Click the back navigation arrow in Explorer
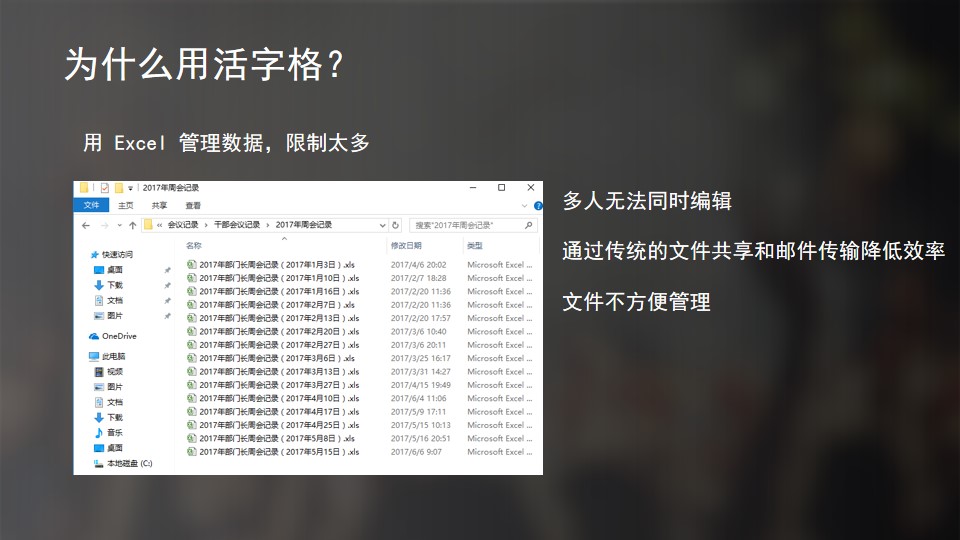The height and width of the screenshot is (540, 960). (83, 225)
